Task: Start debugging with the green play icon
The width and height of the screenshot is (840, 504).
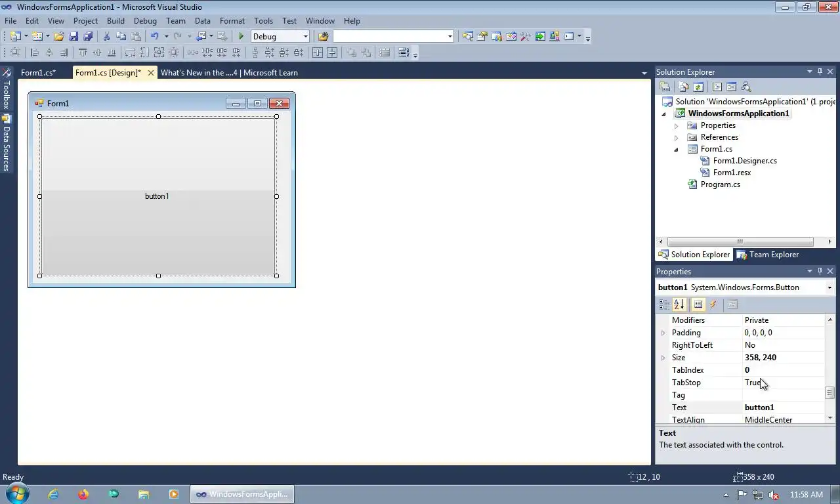Action: coord(241,37)
